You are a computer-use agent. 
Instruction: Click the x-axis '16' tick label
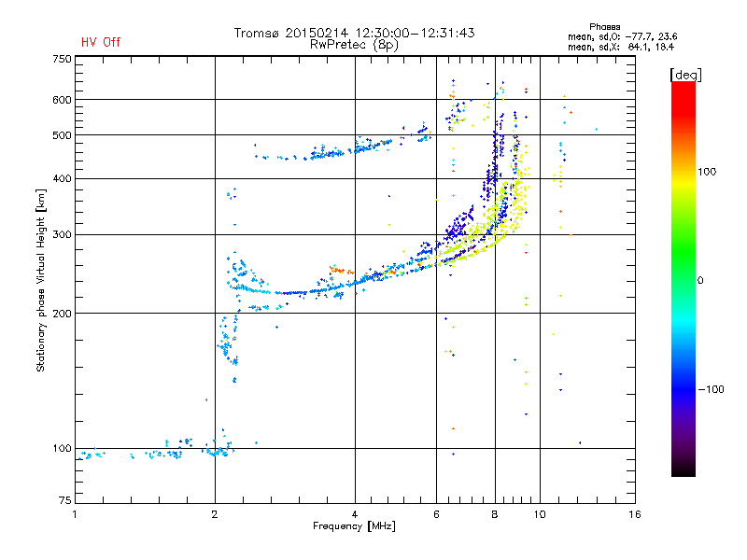click(x=635, y=514)
